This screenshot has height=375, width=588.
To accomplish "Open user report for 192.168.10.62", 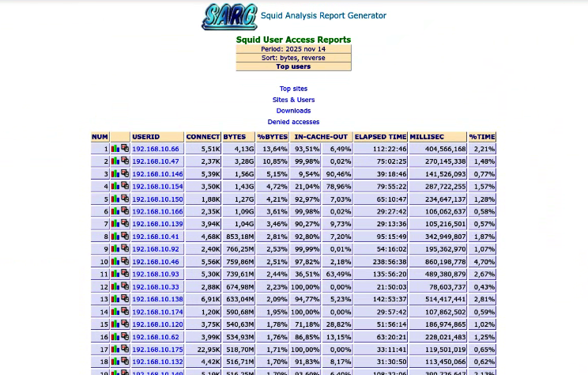I will pos(156,337).
